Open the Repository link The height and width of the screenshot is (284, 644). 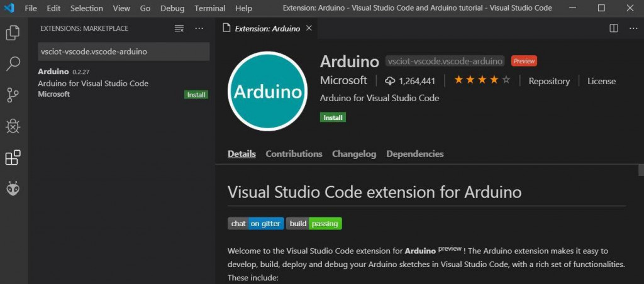[549, 81]
